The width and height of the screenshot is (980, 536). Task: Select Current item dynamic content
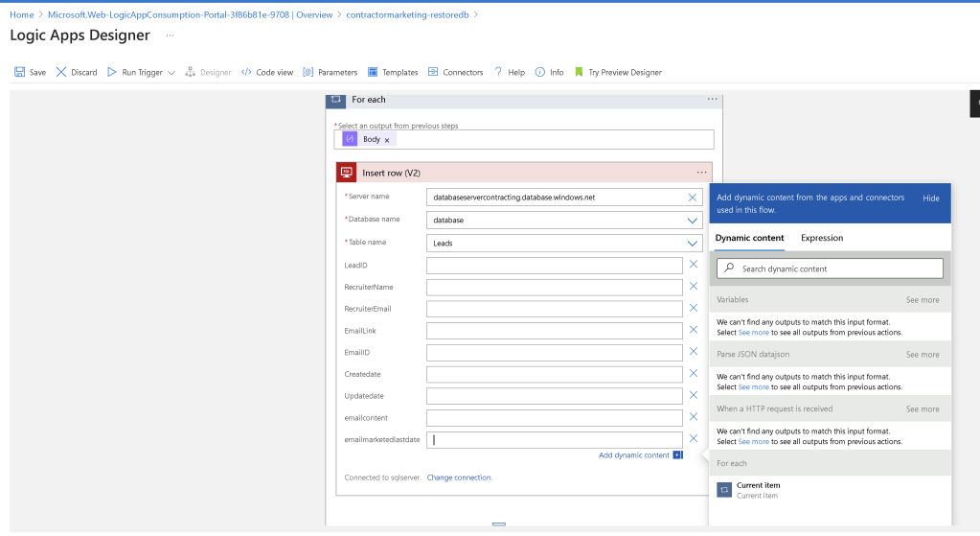click(830, 490)
